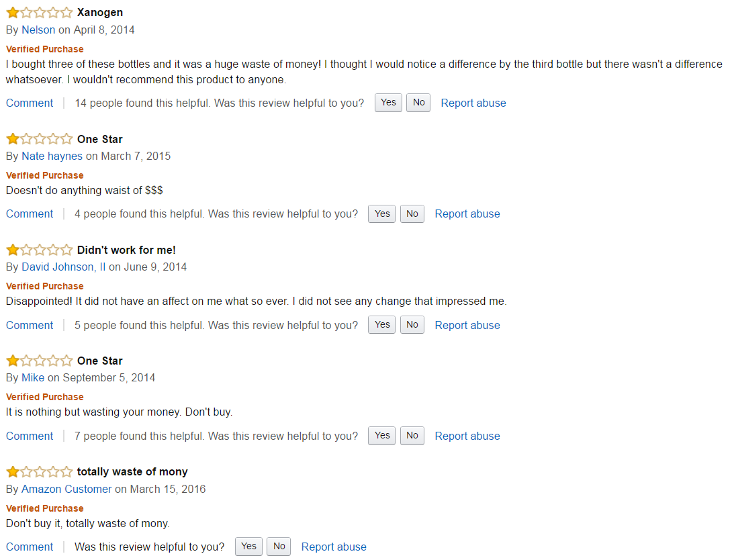This screenshot has height=560, width=734.
Task: Open Nate haynes' profile link
Action: [x=52, y=156]
